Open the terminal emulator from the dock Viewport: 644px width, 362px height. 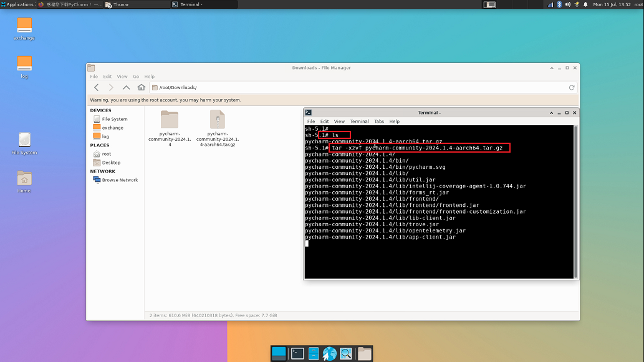pyautogui.click(x=298, y=354)
